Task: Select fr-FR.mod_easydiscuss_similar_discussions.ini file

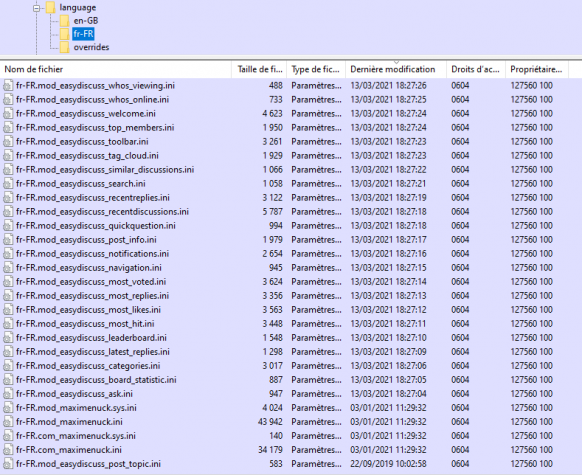Action: [105, 170]
